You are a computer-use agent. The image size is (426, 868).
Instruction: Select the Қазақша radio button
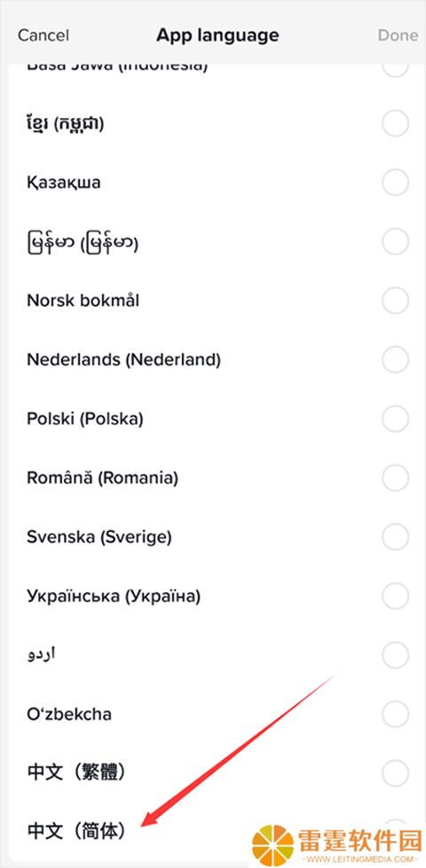point(396,183)
